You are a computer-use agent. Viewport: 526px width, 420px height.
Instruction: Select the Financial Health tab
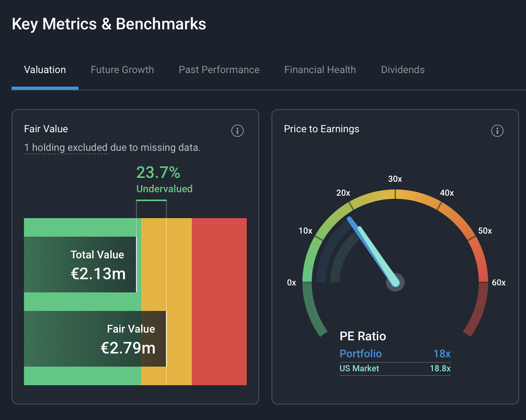pos(320,70)
